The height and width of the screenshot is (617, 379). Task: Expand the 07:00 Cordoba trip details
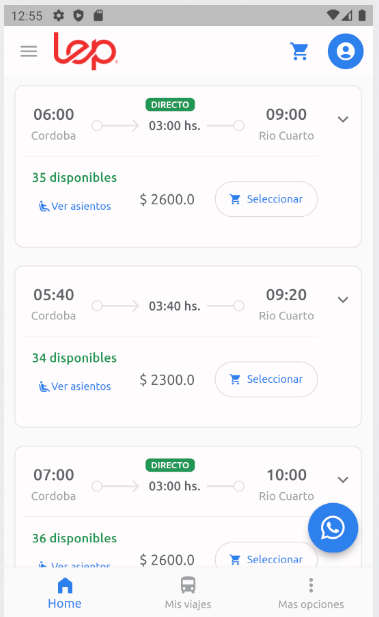(343, 480)
